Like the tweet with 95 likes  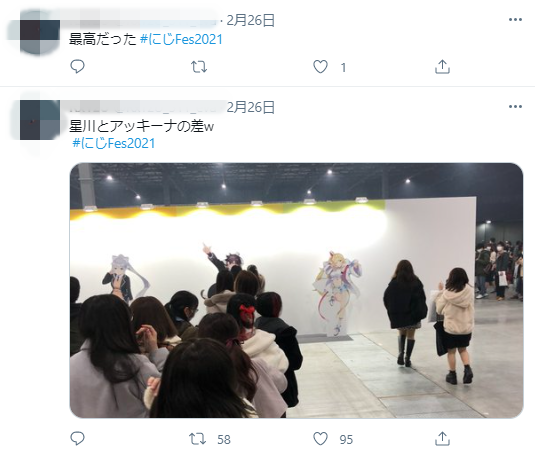coord(320,439)
